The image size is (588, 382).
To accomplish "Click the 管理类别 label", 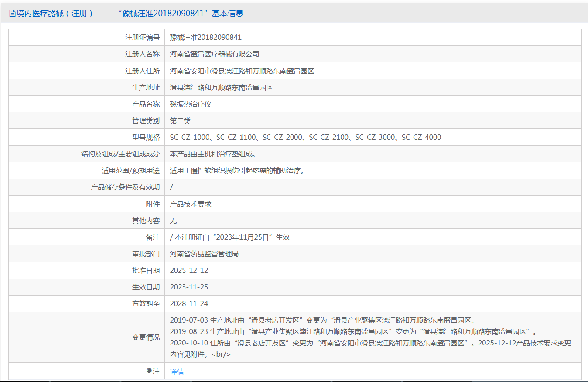I will coord(146,120).
